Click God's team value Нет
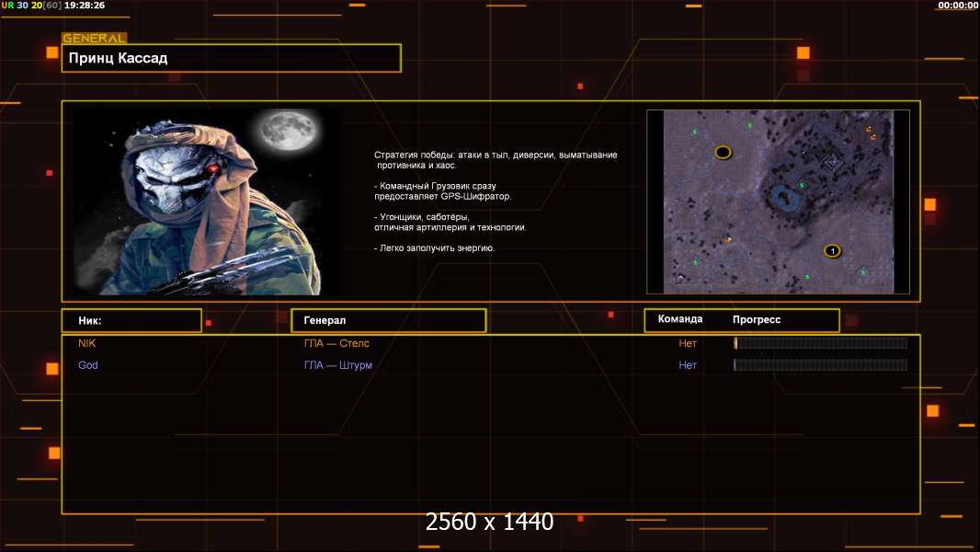This screenshot has width=980, height=552. (x=688, y=365)
